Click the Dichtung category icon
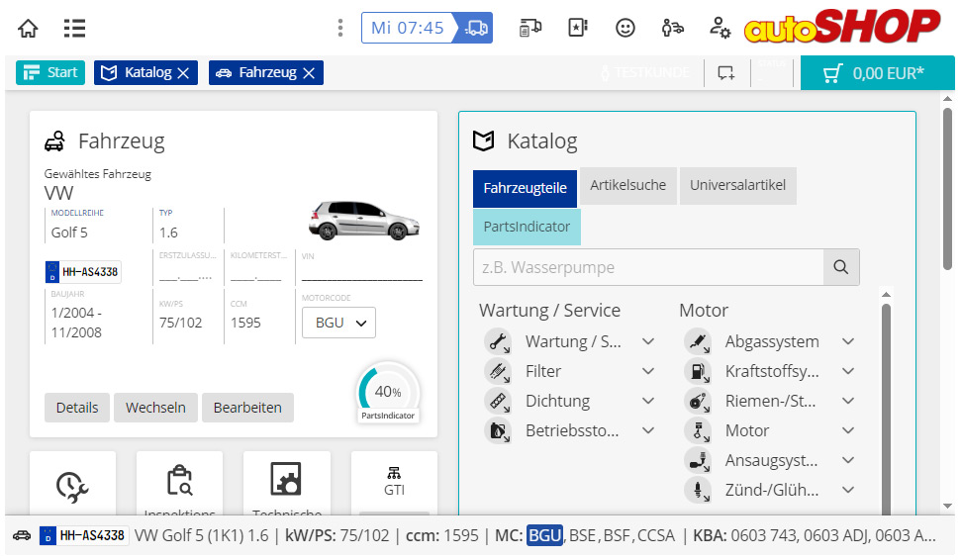 pos(498,401)
